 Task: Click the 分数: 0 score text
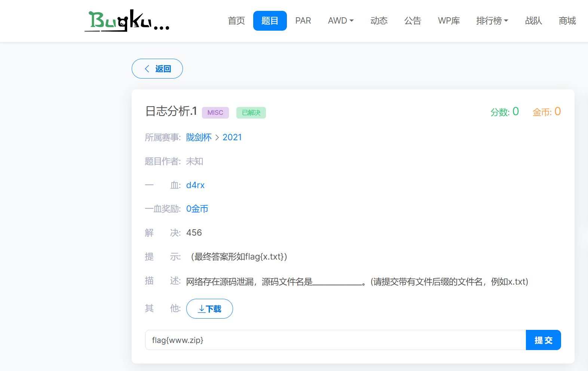[x=505, y=111]
